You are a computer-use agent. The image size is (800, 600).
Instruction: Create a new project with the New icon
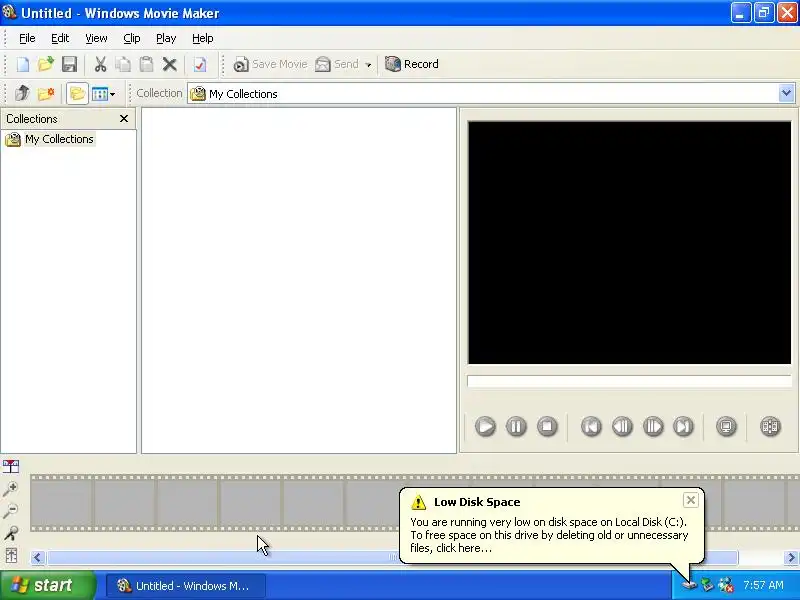tap(22, 64)
